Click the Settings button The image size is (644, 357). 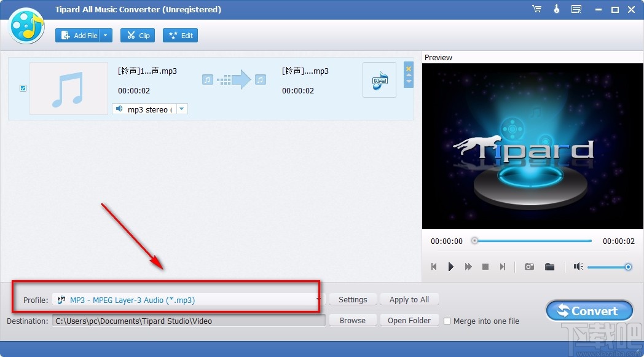point(353,299)
